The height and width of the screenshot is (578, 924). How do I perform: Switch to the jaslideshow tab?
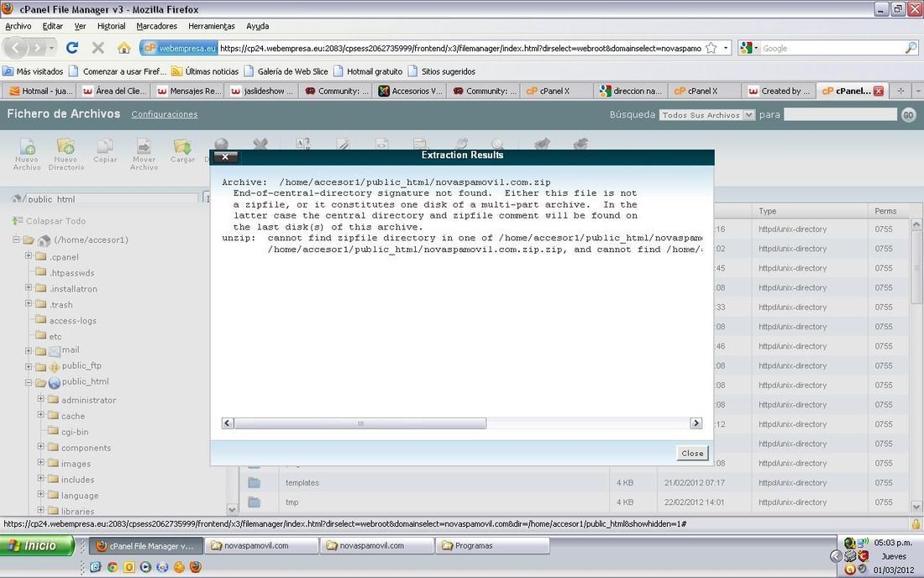261,91
